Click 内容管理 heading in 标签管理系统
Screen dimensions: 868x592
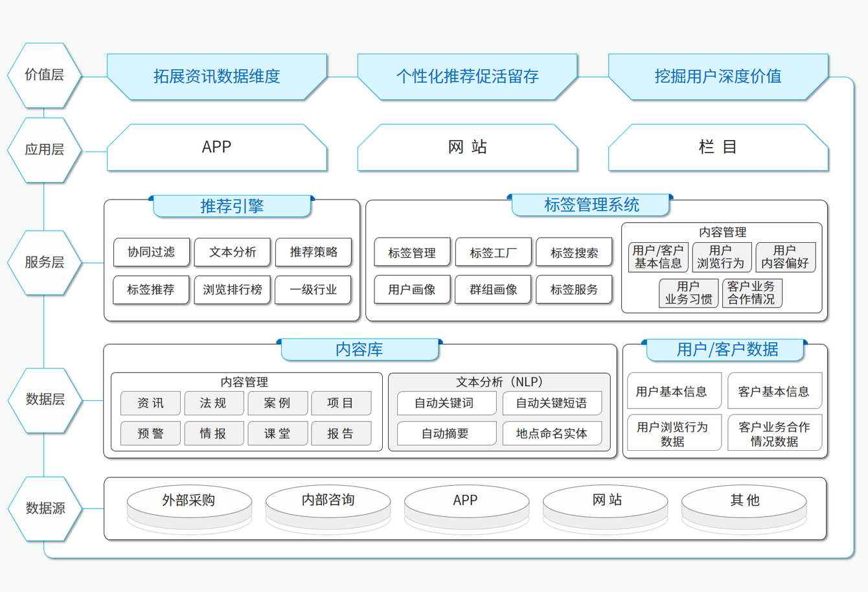(x=722, y=232)
